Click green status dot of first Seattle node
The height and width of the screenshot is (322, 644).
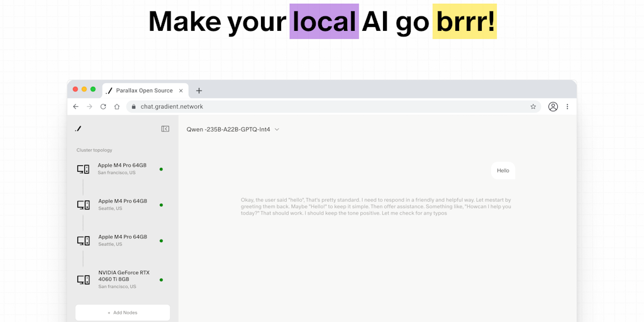[x=161, y=205]
